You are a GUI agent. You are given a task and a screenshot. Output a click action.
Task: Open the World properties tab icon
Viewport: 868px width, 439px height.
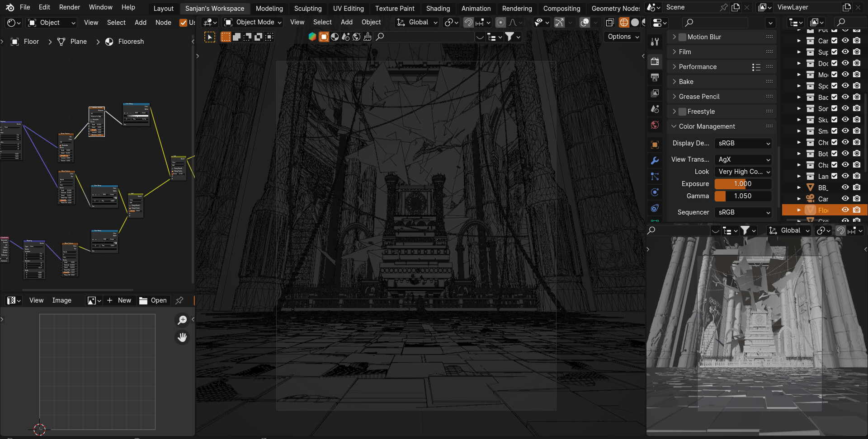[655, 125]
